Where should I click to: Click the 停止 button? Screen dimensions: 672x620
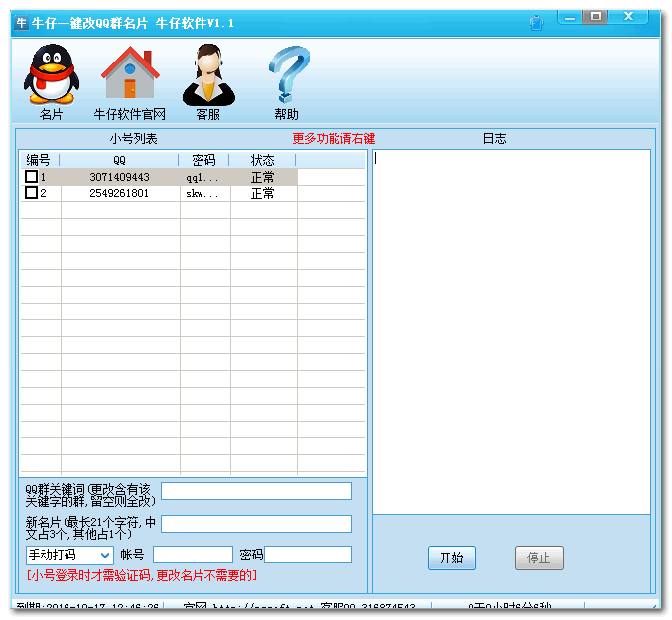539,558
